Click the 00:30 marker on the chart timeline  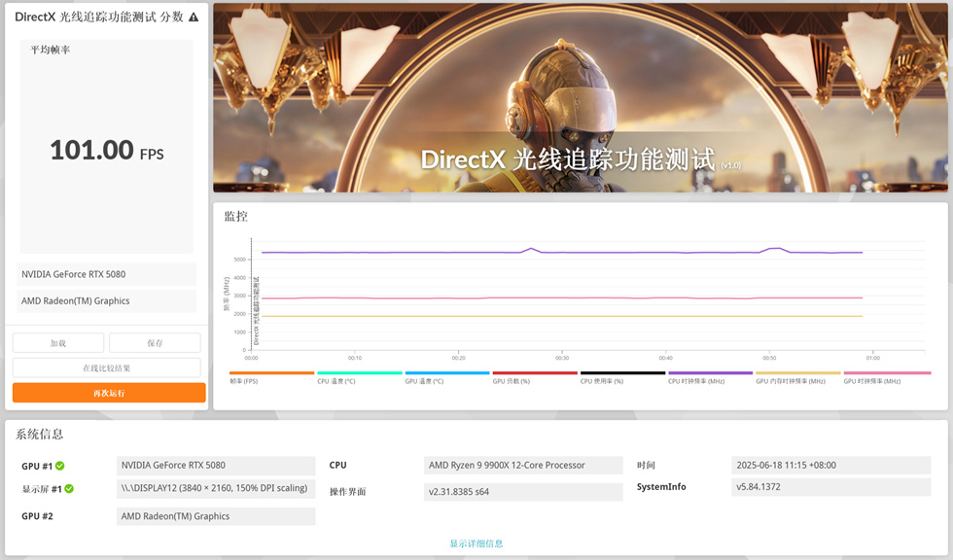coord(562,358)
